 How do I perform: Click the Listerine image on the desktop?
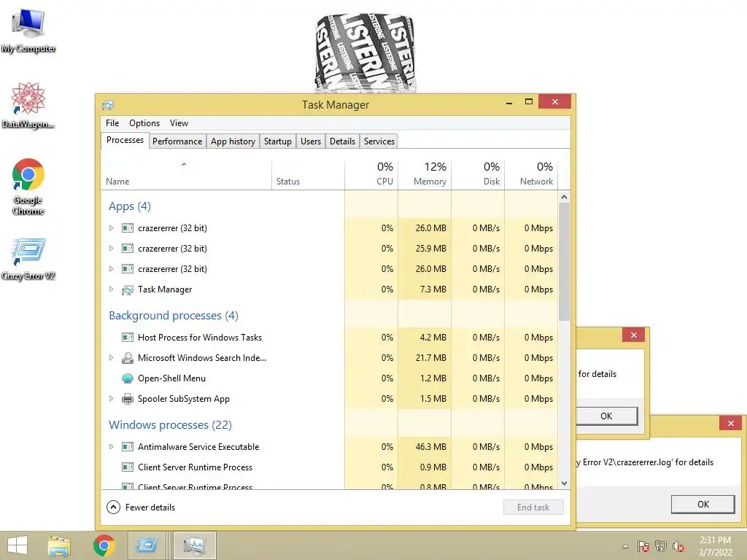365,52
